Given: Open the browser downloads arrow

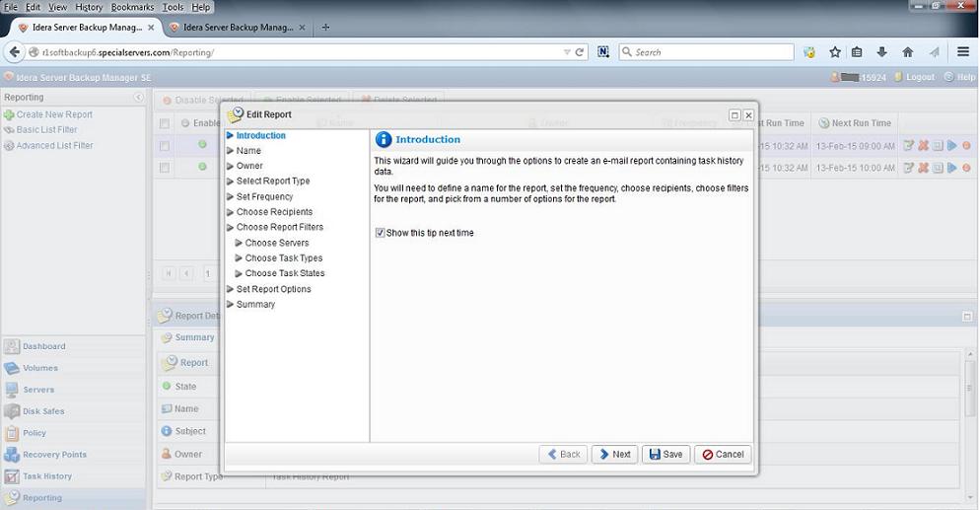Looking at the screenshot, I should coord(881,52).
